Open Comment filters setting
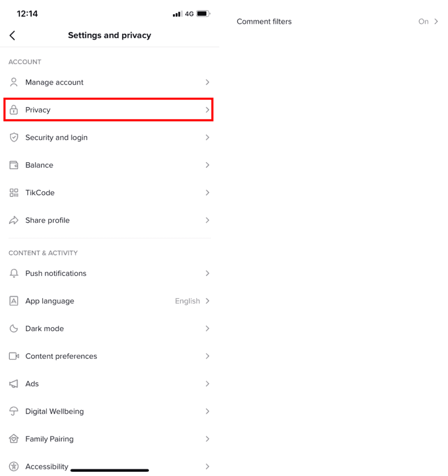This screenshot has width=448, height=476. click(x=337, y=21)
